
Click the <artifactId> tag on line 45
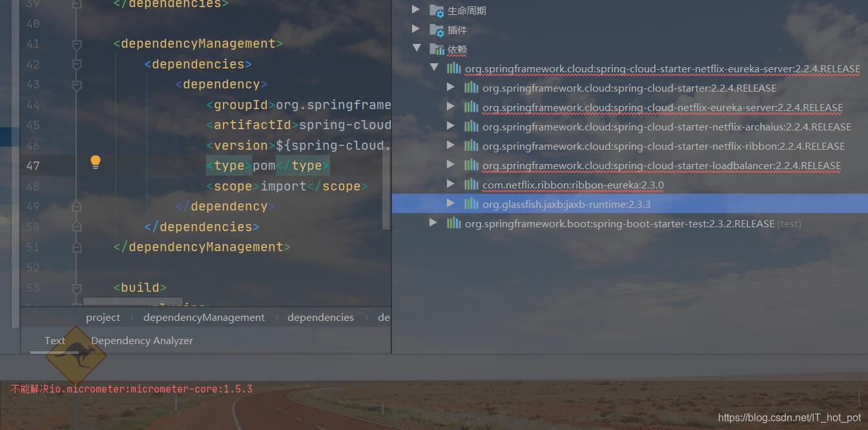tap(253, 125)
